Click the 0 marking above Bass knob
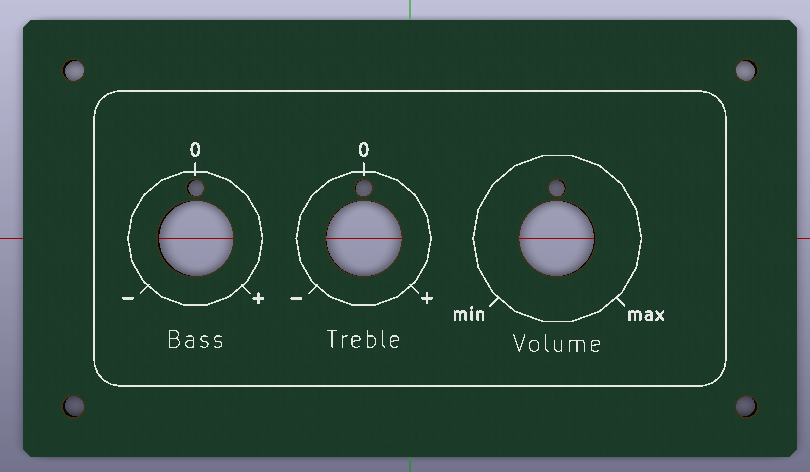810x472 pixels. pos(195,150)
